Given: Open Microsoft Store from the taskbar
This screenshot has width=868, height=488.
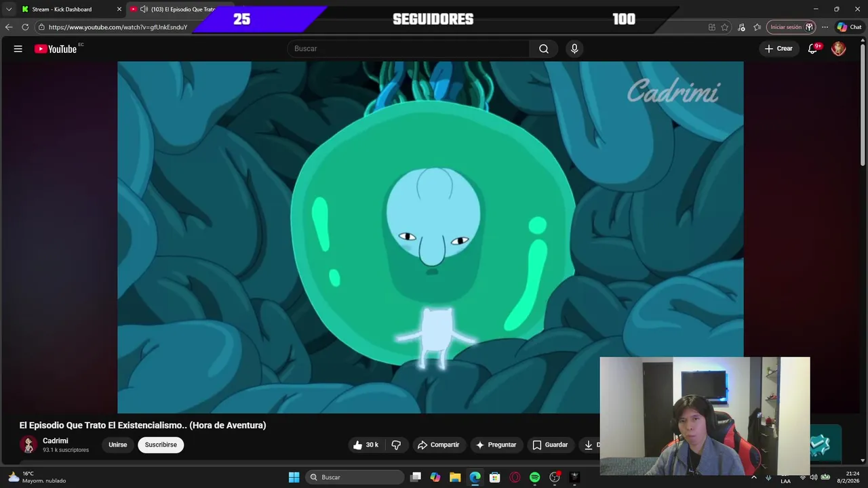Looking at the screenshot, I should coord(495,477).
